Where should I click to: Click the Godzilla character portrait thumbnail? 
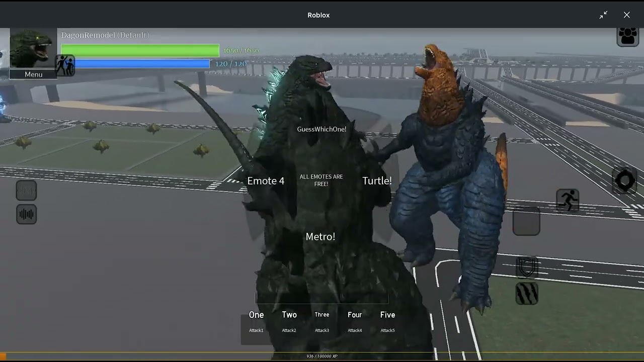(x=33, y=49)
